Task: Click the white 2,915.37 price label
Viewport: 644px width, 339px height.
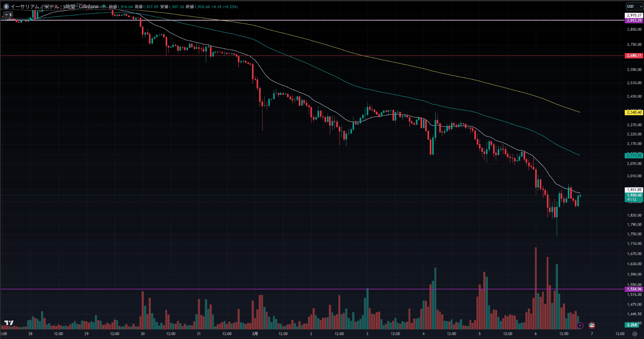Action: click(x=634, y=15)
